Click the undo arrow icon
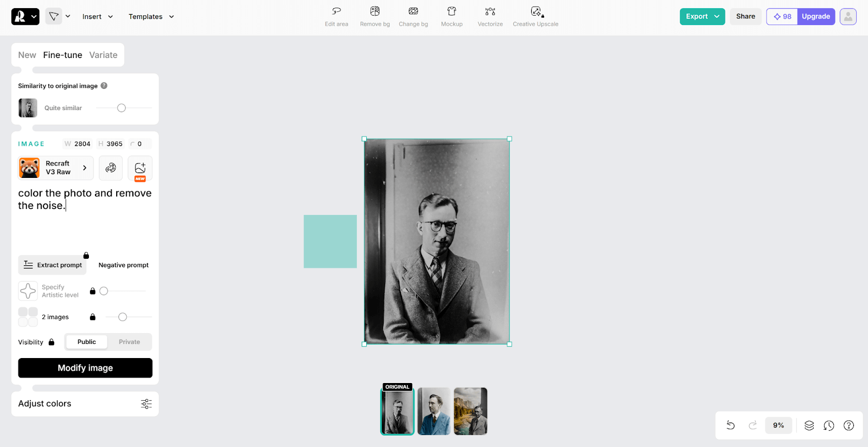The width and height of the screenshot is (868, 447). tap(731, 425)
